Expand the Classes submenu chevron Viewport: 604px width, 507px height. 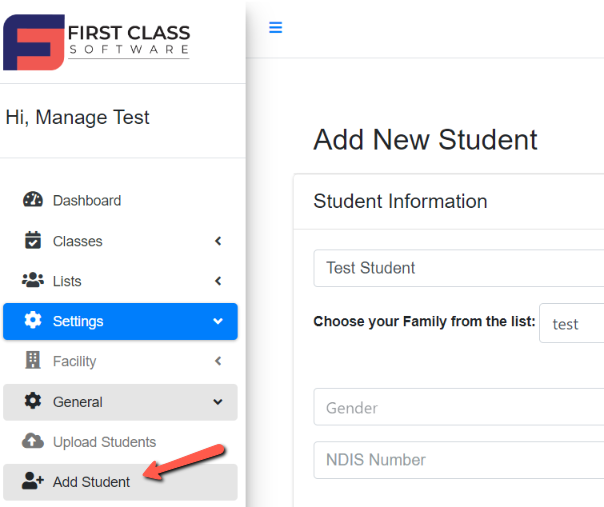point(218,241)
